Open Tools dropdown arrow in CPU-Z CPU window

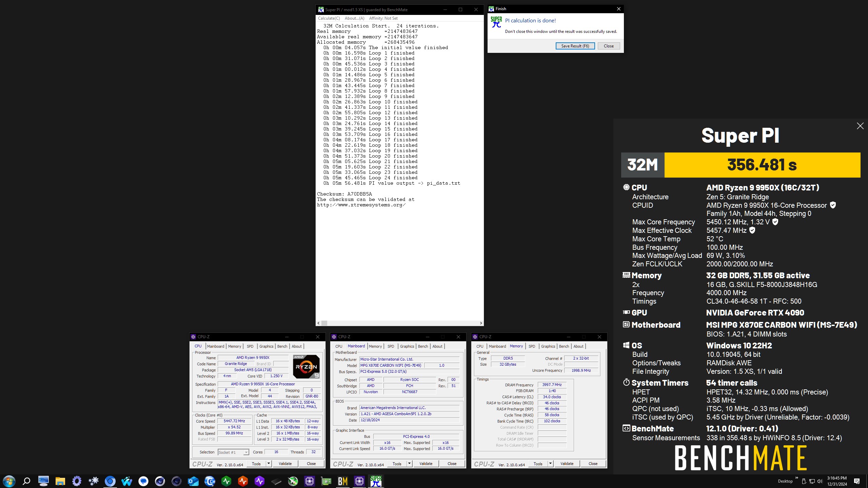click(269, 464)
